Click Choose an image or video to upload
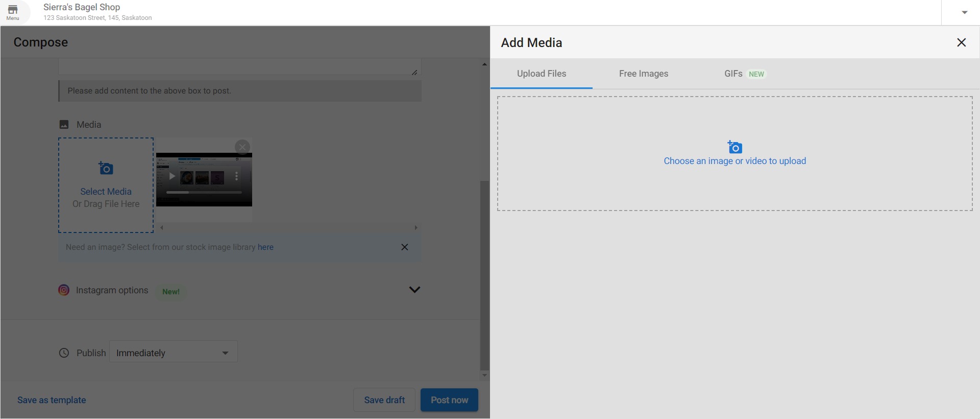This screenshot has width=980, height=419. coord(735,161)
